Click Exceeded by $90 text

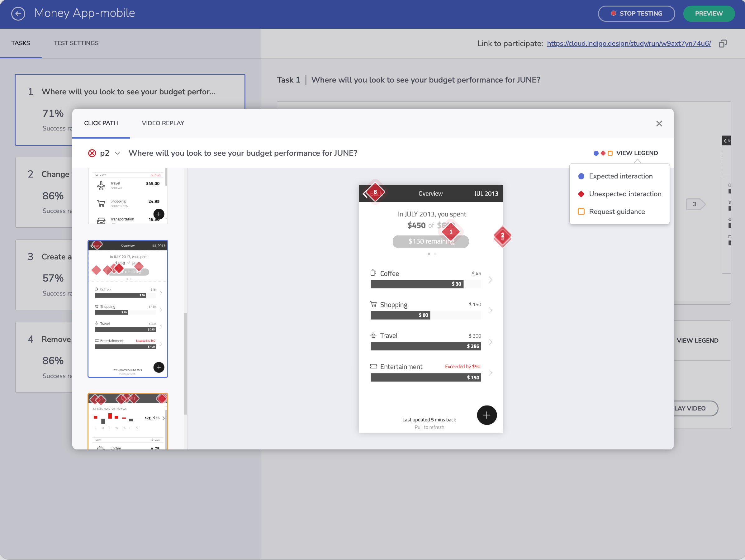(x=462, y=366)
